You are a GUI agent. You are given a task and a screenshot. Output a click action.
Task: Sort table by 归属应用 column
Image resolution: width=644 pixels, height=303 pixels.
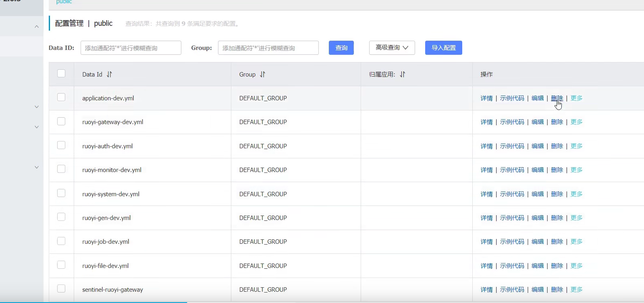click(x=402, y=75)
